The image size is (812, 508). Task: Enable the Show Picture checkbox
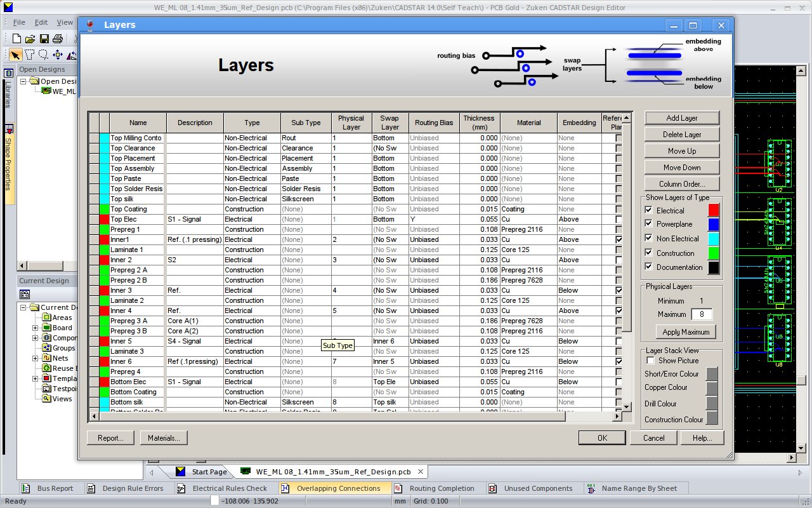click(651, 361)
